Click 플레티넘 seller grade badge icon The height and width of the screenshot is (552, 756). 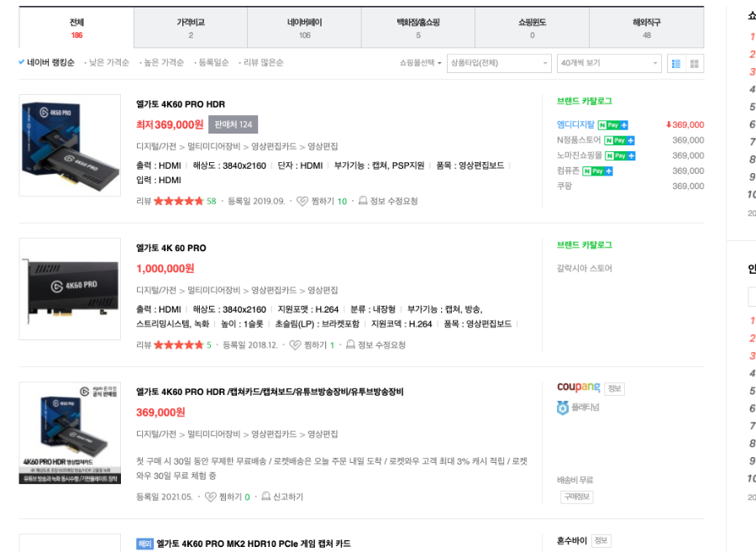pos(563,407)
